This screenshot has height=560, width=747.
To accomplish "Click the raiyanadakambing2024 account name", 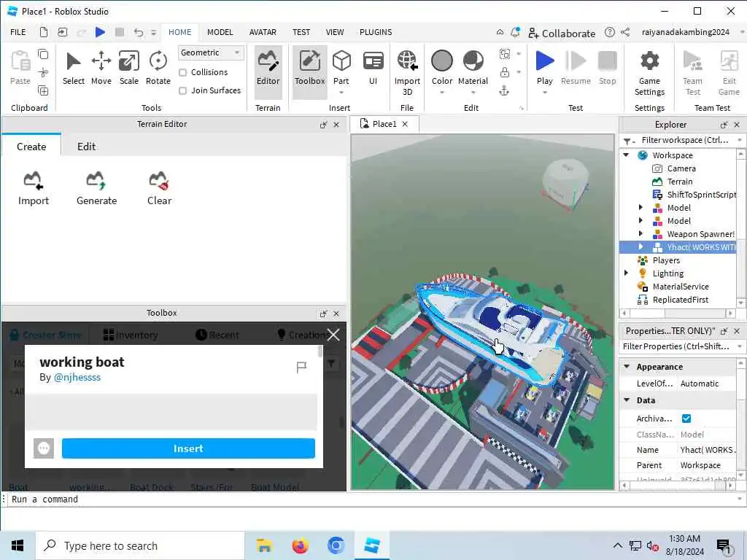I will point(685,32).
